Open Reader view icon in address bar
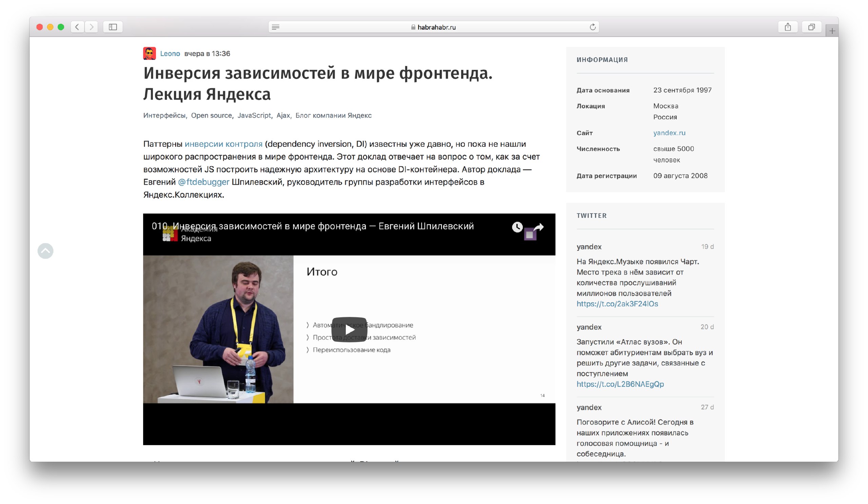Screen dimensions: 868x504 pos(275,27)
